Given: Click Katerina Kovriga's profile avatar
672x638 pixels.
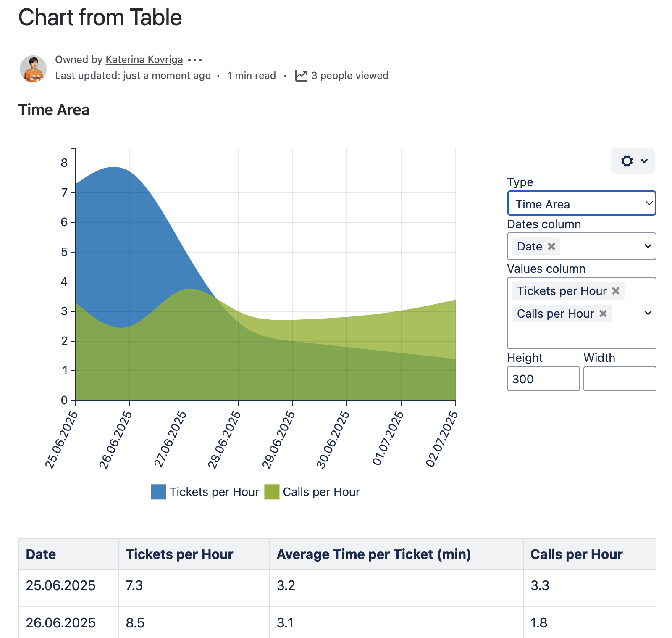Looking at the screenshot, I should (x=33, y=69).
